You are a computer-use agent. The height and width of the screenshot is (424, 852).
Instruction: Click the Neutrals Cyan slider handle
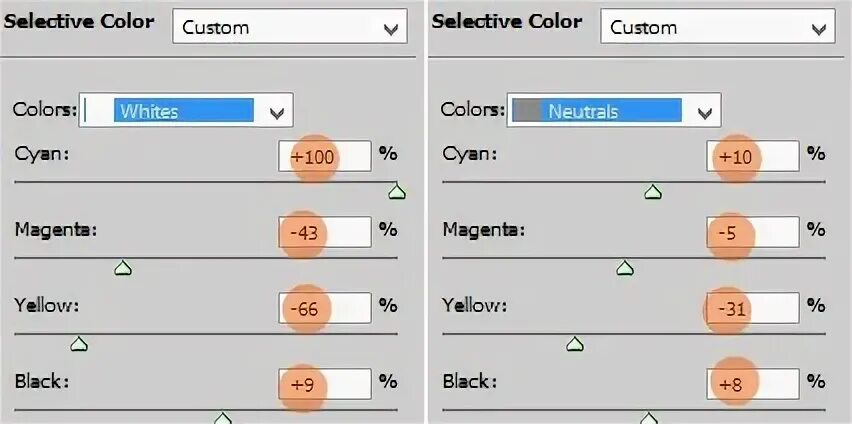click(653, 191)
